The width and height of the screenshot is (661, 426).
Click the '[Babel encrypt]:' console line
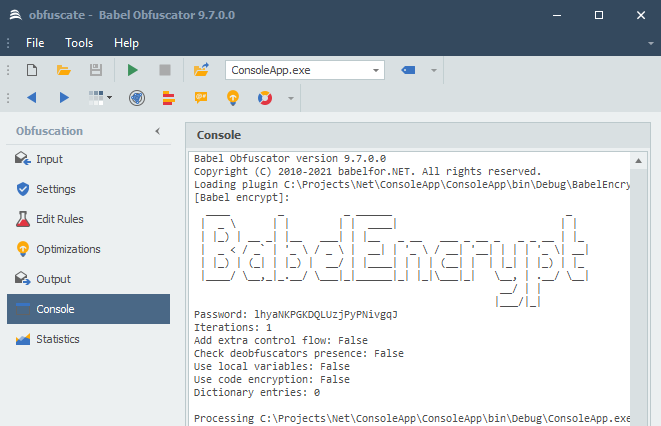tap(242, 197)
